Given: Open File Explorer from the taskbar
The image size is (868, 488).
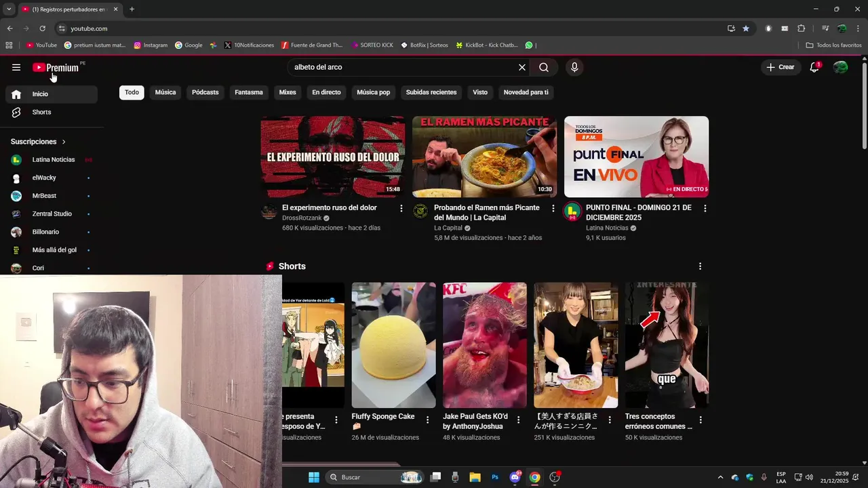Looking at the screenshot, I should [475, 477].
